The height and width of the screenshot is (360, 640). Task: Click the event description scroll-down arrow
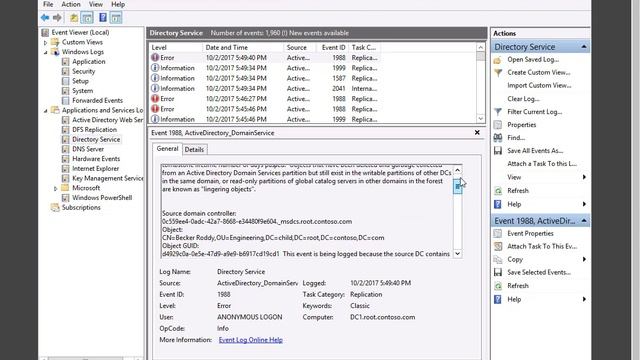(458, 253)
